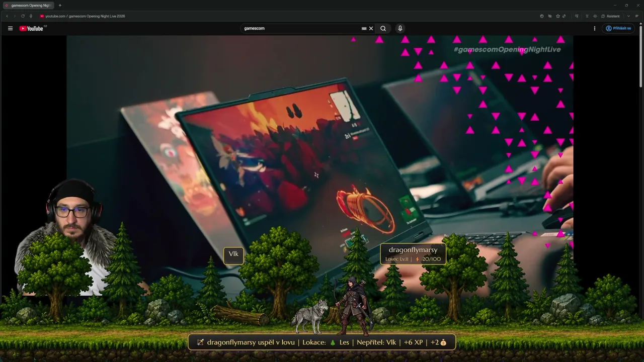This screenshot has height=362, width=644.
Task: Click the dragonflymarsy name plate
Action: [x=413, y=254]
